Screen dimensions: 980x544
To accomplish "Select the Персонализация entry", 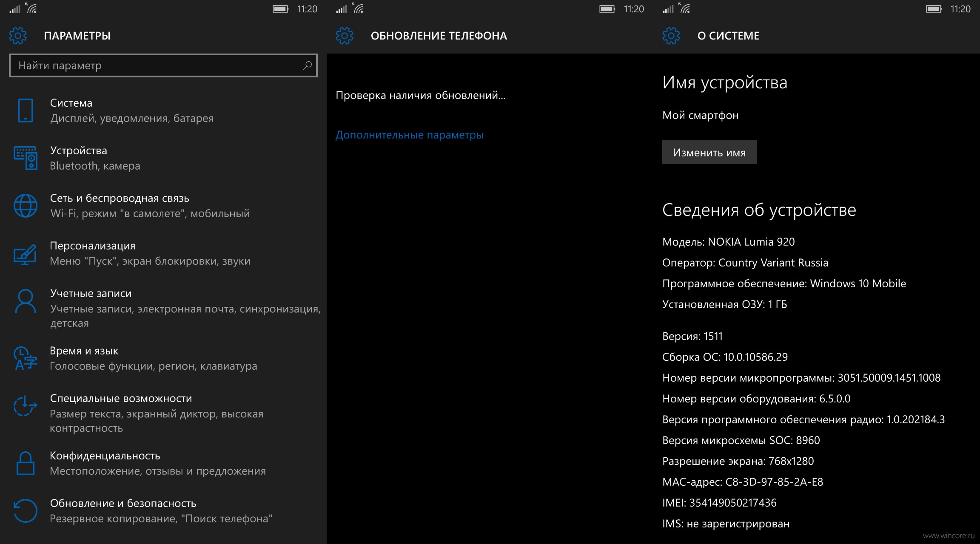I will click(163, 253).
